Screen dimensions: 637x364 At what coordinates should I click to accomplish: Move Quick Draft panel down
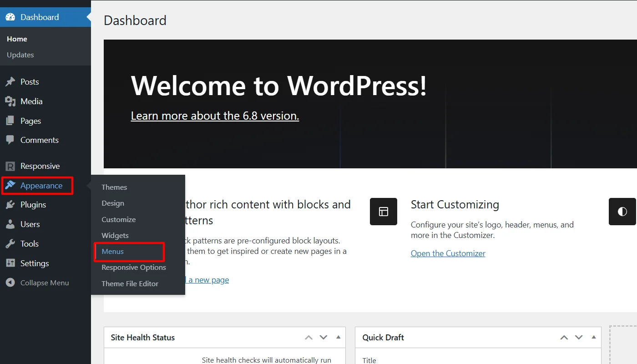pyautogui.click(x=579, y=338)
